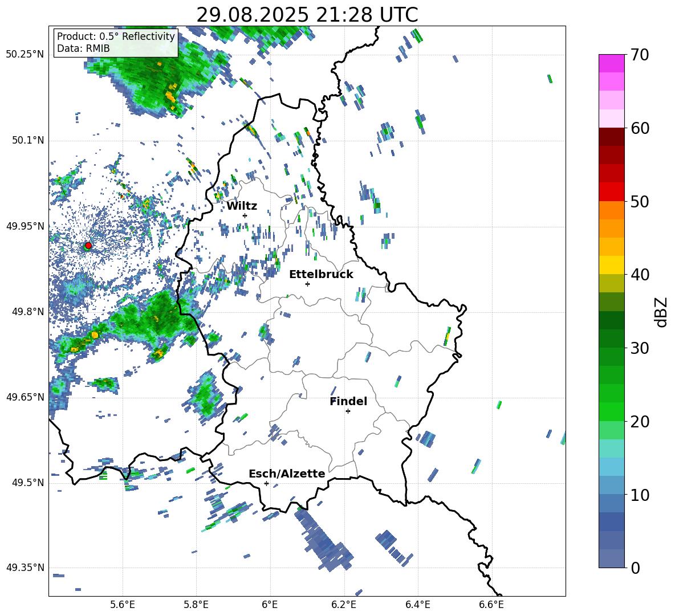
Task: Click the Data: RMIB text
Action: pyautogui.click(x=83, y=48)
